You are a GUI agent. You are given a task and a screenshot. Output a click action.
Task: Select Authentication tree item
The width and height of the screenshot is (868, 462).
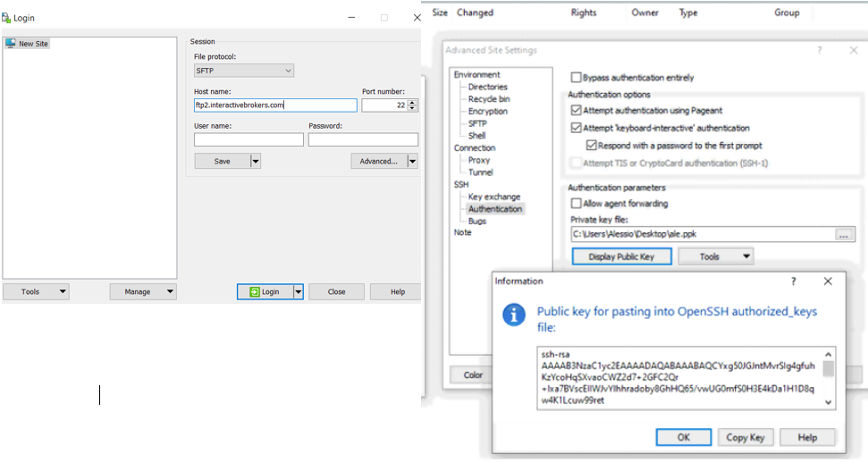coord(495,208)
